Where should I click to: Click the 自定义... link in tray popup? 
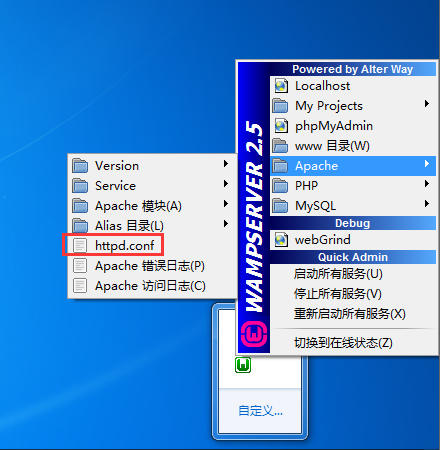click(260, 411)
